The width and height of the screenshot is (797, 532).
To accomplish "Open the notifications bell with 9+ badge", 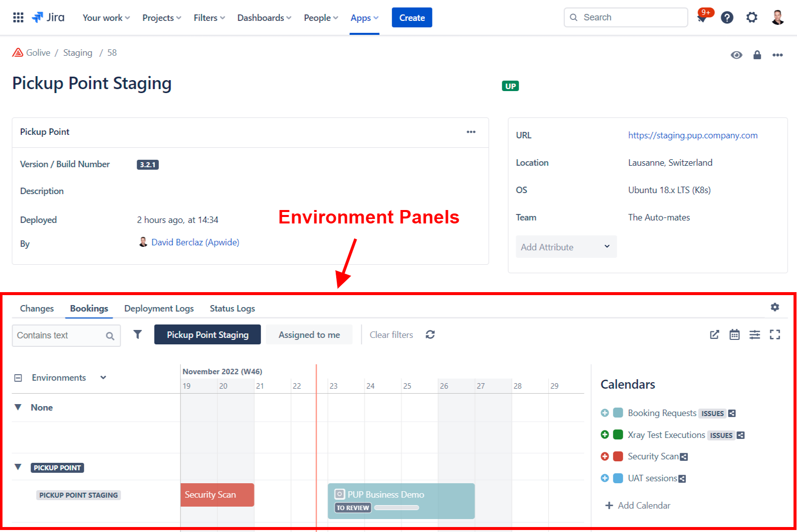I will tap(702, 17).
